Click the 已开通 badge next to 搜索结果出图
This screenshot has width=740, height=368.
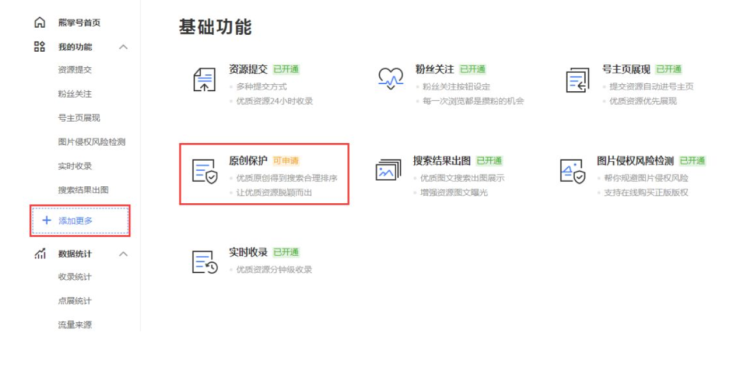tap(489, 161)
